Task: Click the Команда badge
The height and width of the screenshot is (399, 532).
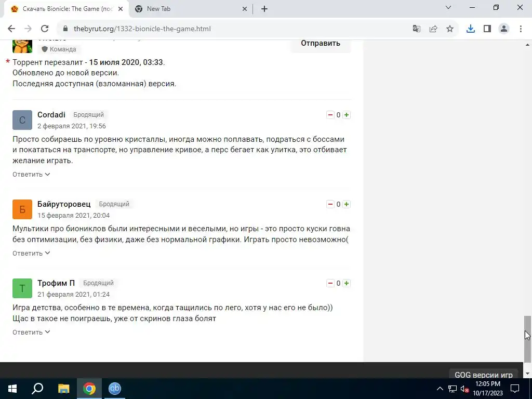Action: (59, 49)
